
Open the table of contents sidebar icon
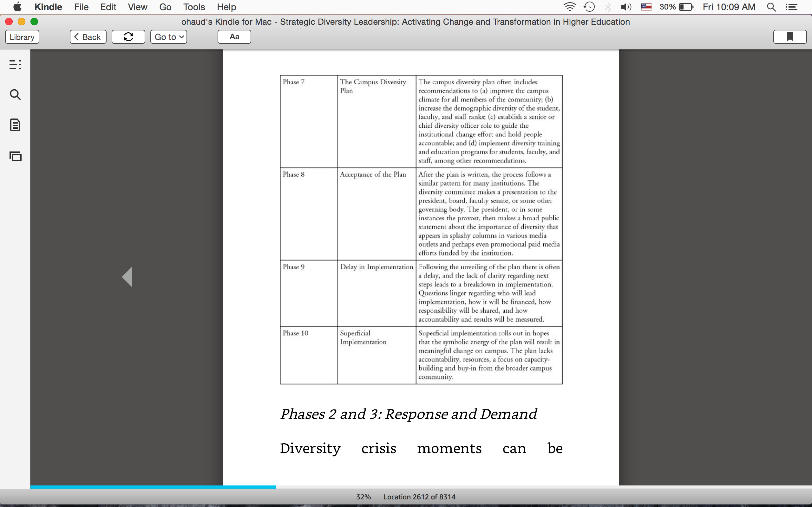(15, 64)
